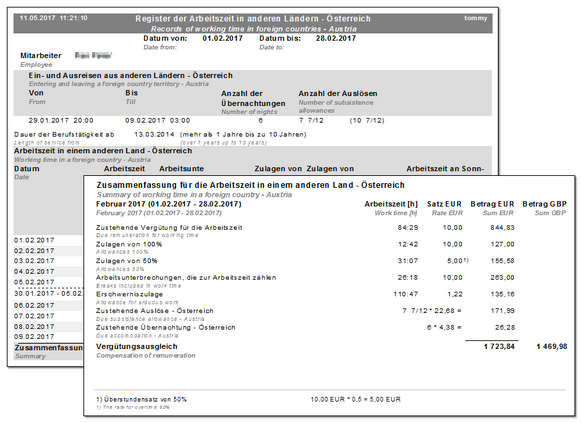Click the weekly range row '30.01.2017 - 05.02'
The image size is (582, 423).
click(48, 293)
